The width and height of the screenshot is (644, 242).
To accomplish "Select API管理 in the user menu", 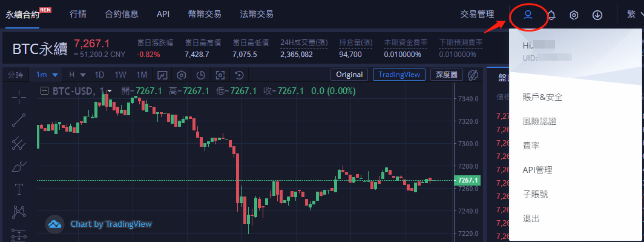I will 537,170.
